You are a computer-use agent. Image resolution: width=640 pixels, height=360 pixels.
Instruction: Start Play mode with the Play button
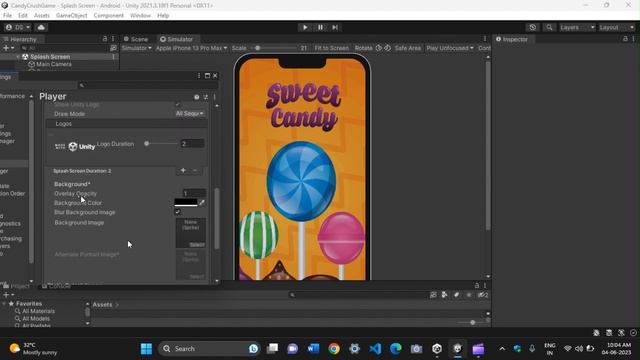tap(305, 27)
